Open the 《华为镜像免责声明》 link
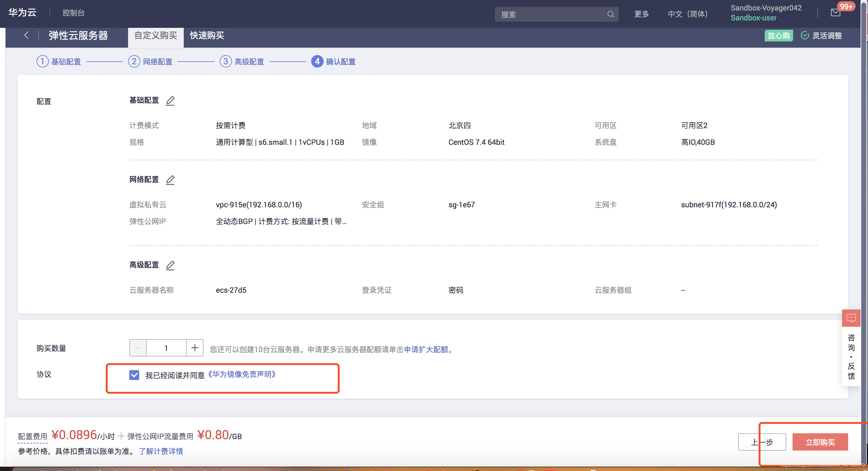 [x=242, y=374]
